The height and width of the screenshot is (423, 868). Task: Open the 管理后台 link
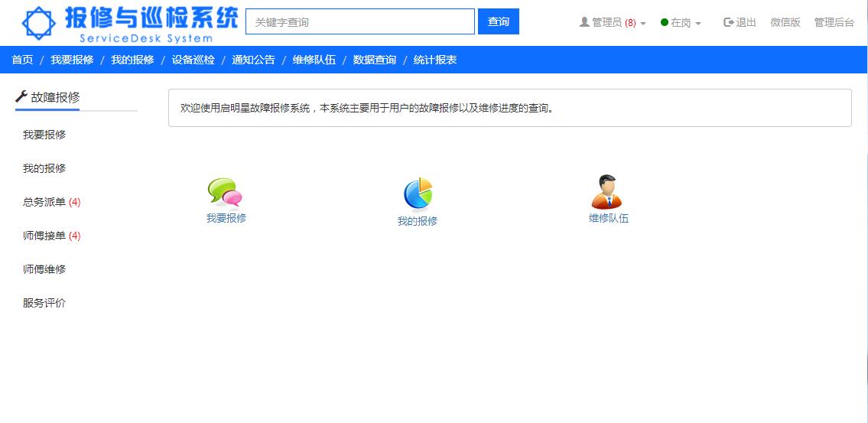(834, 23)
